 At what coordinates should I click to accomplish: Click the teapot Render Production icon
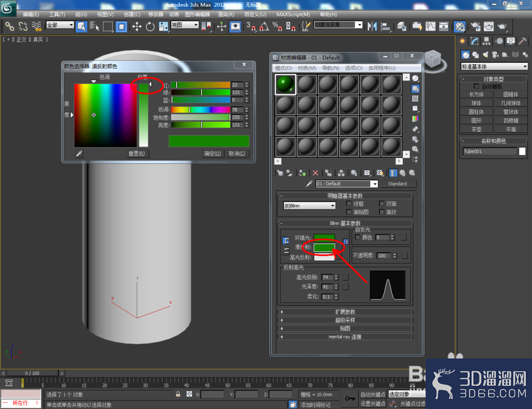click(502, 27)
